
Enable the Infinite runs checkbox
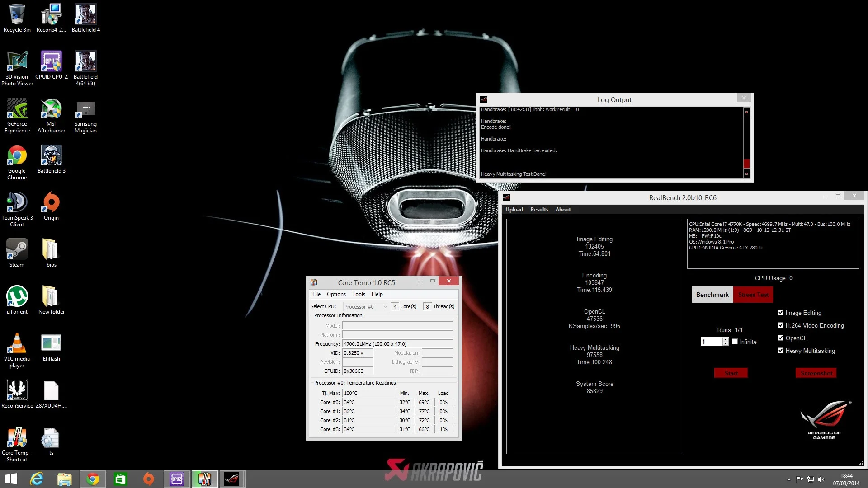tap(735, 342)
